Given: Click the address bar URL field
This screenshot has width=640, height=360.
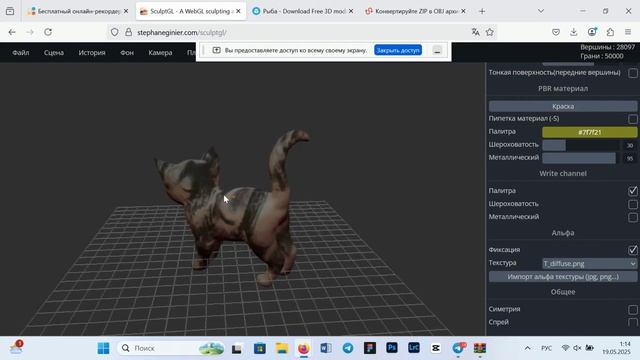Looking at the screenshot, I should [302, 32].
